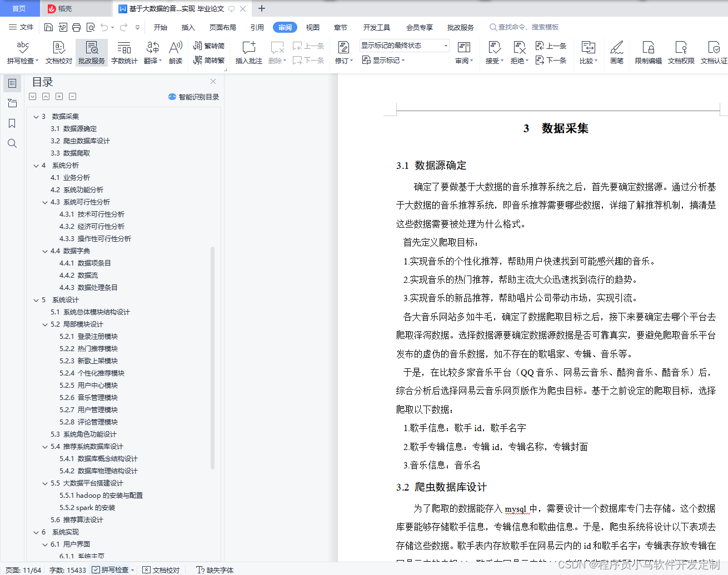Go to previous change 上一条
Screen dimensions: 728x575
(551, 46)
